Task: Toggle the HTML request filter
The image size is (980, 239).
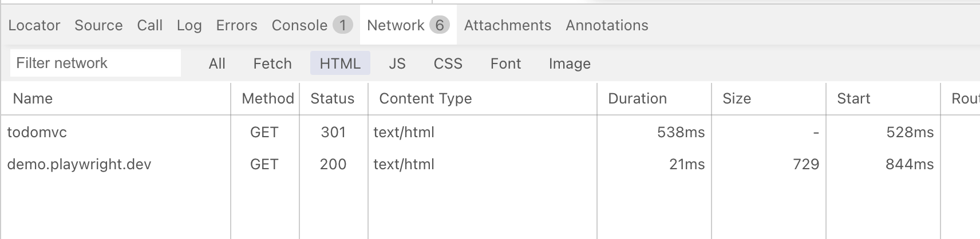Action: [340, 63]
